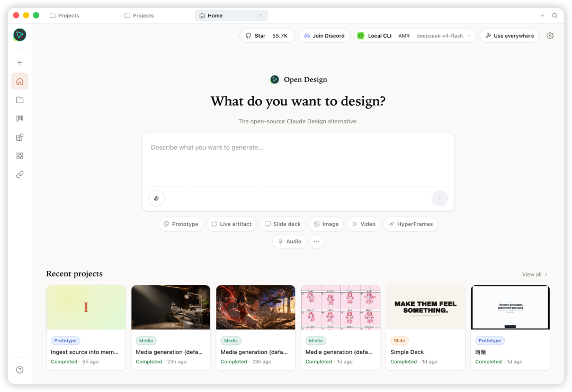Image resolution: width=572 pixels, height=392 pixels.
Task: Focus the describe-what-to-generate prompt field
Action: click(298, 160)
